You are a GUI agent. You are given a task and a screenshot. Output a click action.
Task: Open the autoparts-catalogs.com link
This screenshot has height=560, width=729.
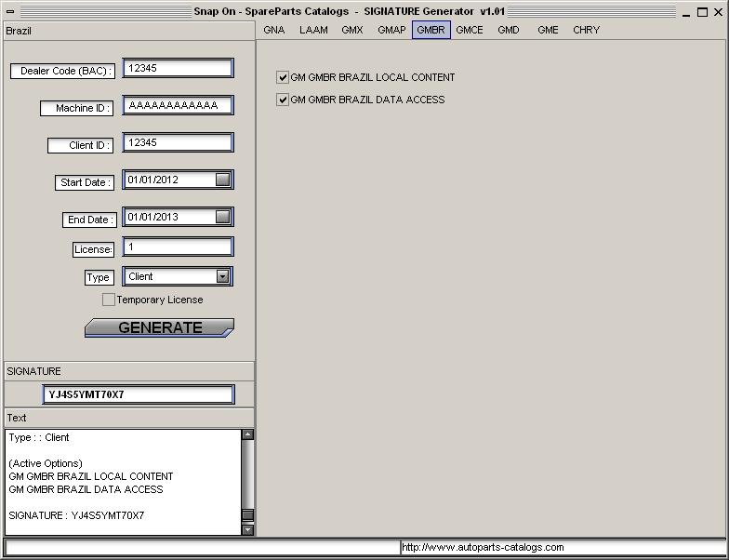point(483,547)
